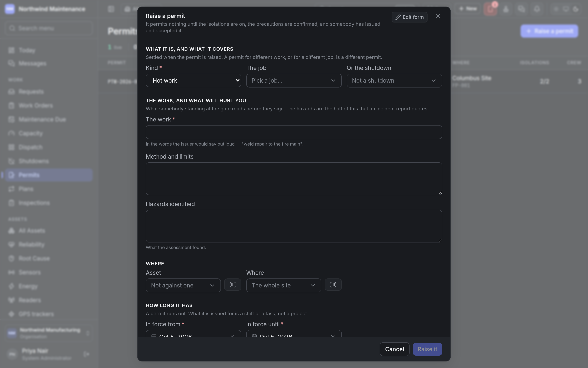Click the GPS trackers sidebar icon
The image size is (588, 368).
point(11,314)
